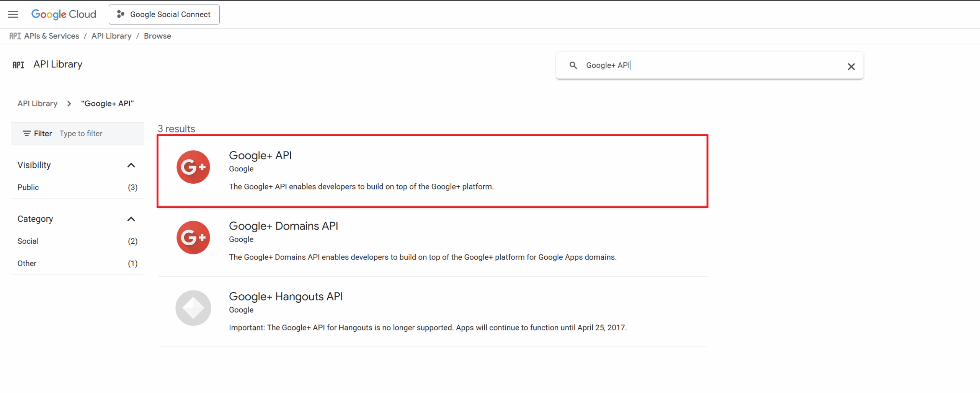This screenshot has height=393, width=980.
Task: Click Hangouts API no longer supported notice
Action: point(428,328)
